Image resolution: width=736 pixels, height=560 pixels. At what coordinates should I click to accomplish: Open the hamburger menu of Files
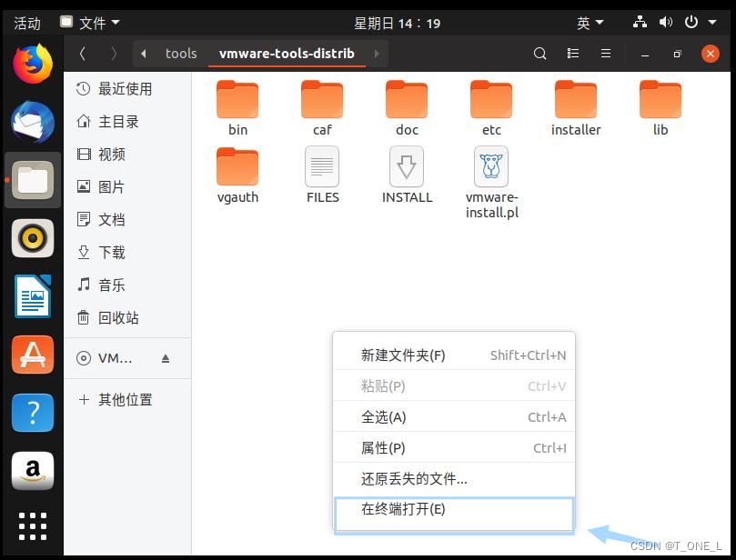tap(605, 54)
